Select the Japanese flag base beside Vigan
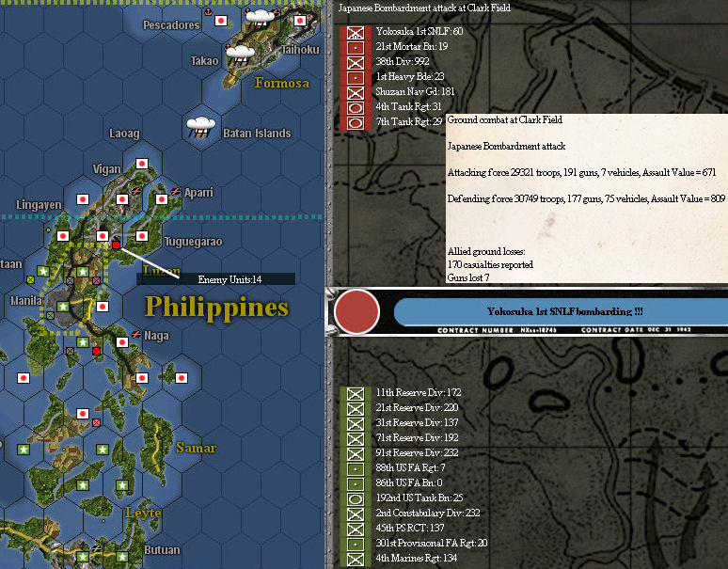This screenshot has width=728, height=569. [142, 164]
